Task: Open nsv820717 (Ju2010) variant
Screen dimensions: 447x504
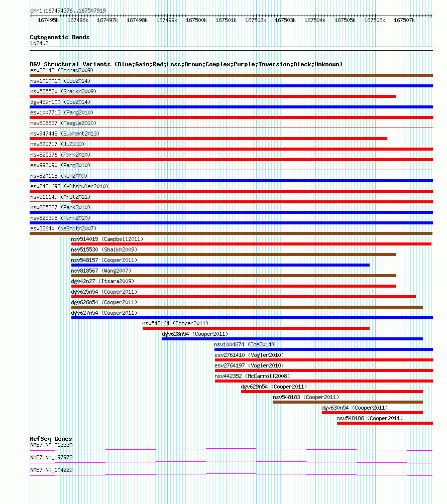Action: pos(57,144)
